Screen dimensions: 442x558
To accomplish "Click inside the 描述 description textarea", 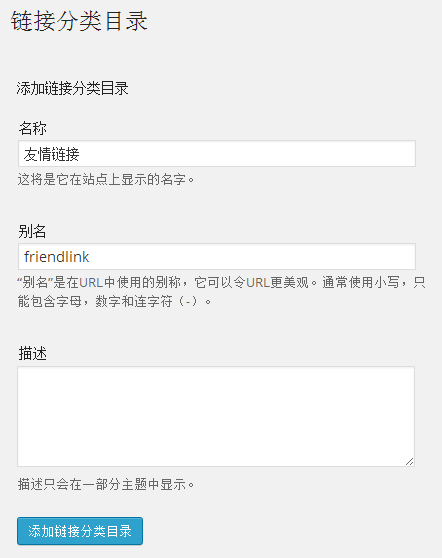I will click(x=216, y=416).
